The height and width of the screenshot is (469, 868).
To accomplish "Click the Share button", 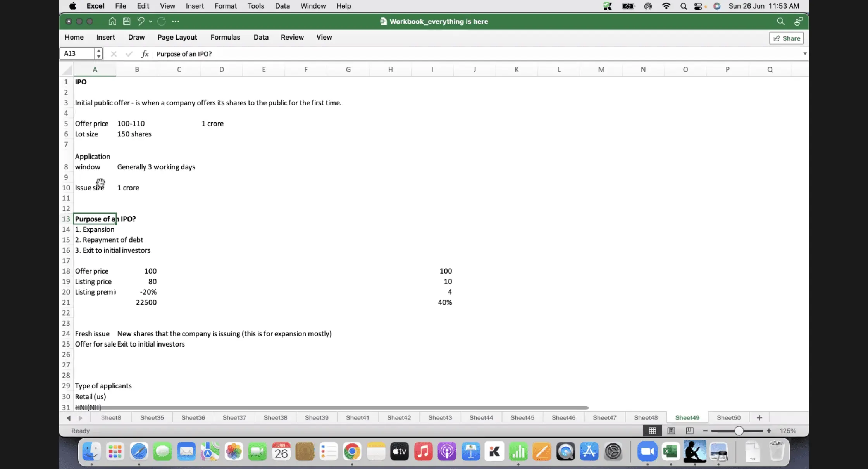I will point(787,38).
